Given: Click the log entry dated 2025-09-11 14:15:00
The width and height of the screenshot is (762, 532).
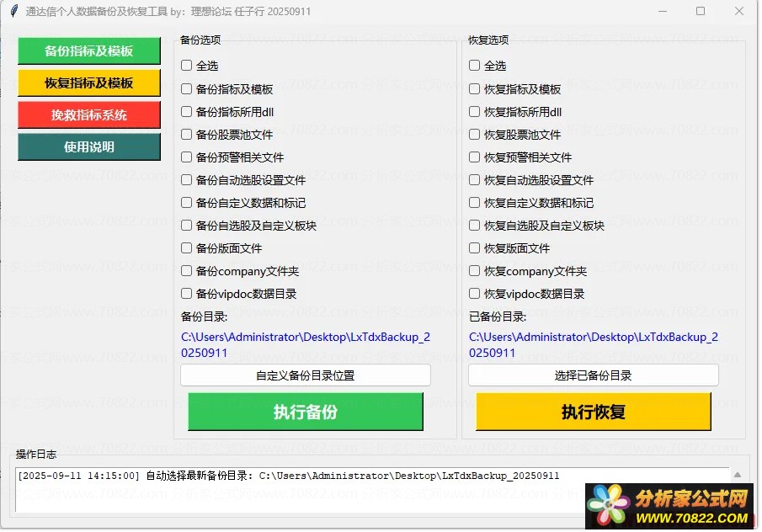Looking at the screenshot, I should click(x=289, y=476).
